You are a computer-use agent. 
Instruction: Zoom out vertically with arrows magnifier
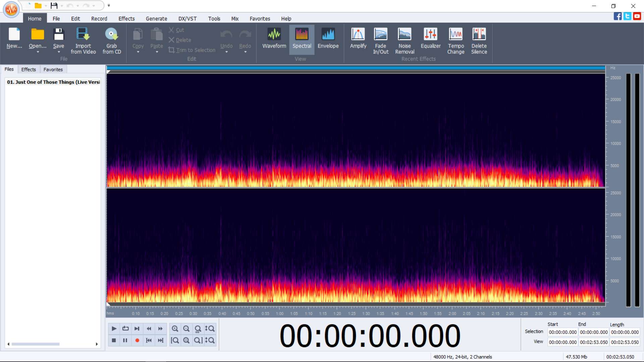[x=210, y=340]
